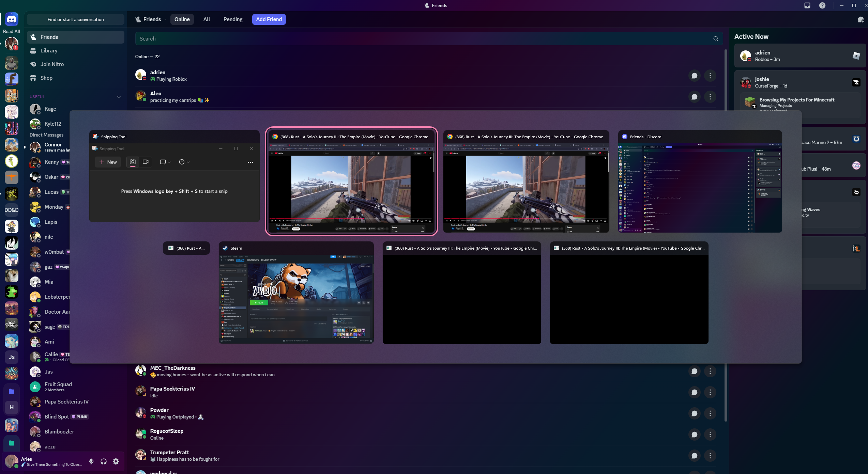Open Library from sidebar
The image size is (868, 474).
[76, 51]
